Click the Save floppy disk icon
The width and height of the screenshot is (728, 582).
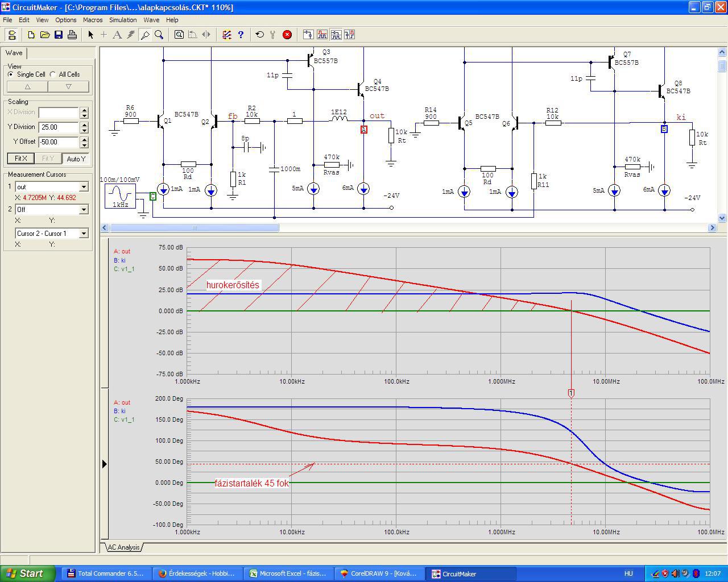(59, 35)
